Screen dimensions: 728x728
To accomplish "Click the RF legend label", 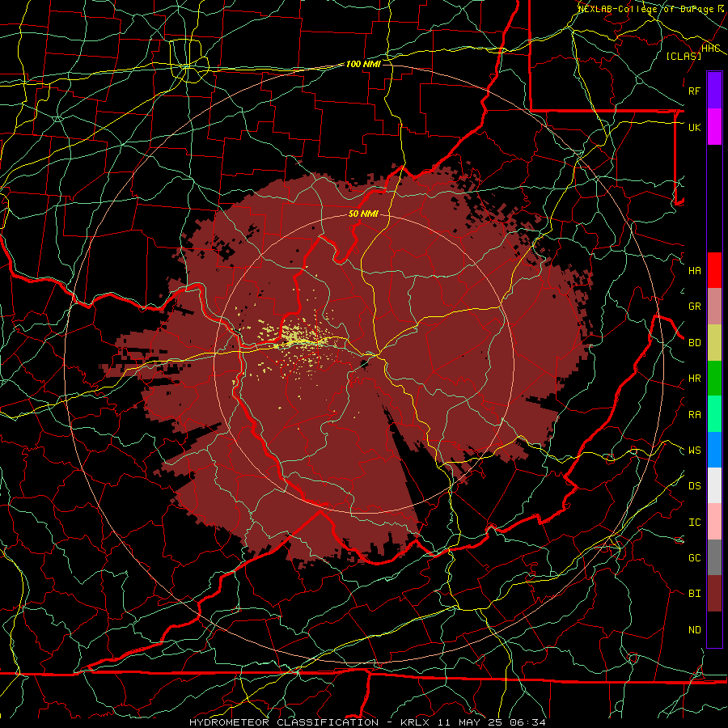I will (x=695, y=91).
